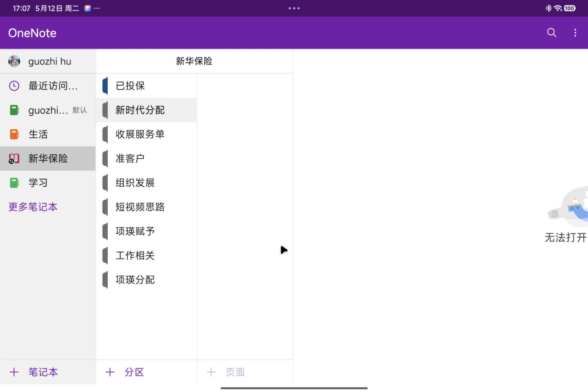The height and width of the screenshot is (392, 588).
Task: Click the plus icon beside 页面
Action: [211, 372]
